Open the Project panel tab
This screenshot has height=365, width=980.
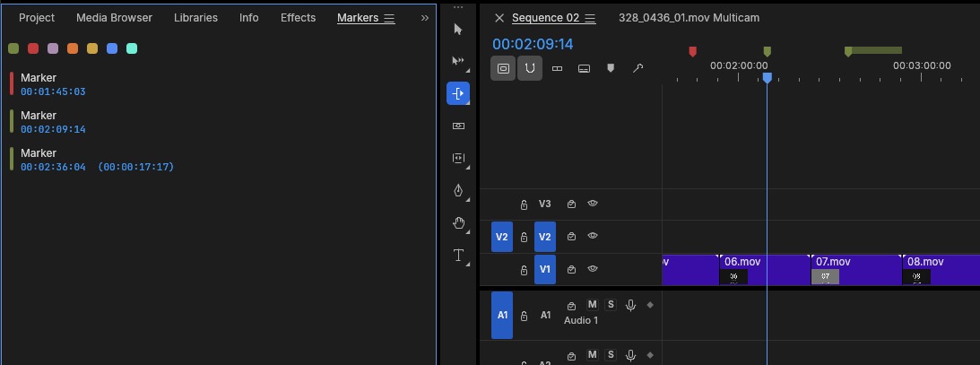point(37,18)
